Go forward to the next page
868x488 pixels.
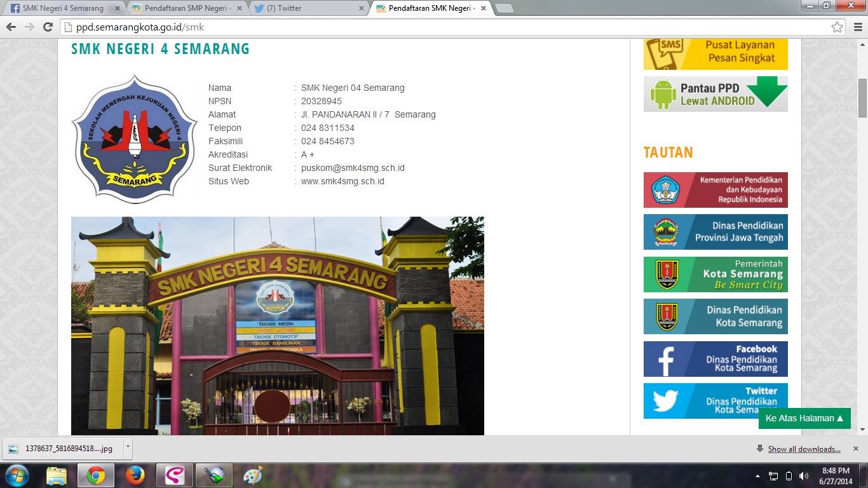(29, 27)
